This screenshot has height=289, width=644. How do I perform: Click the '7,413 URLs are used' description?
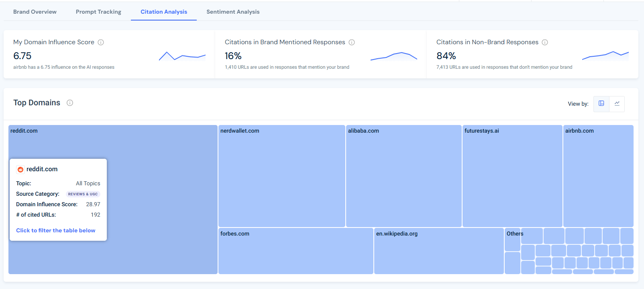point(504,67)
